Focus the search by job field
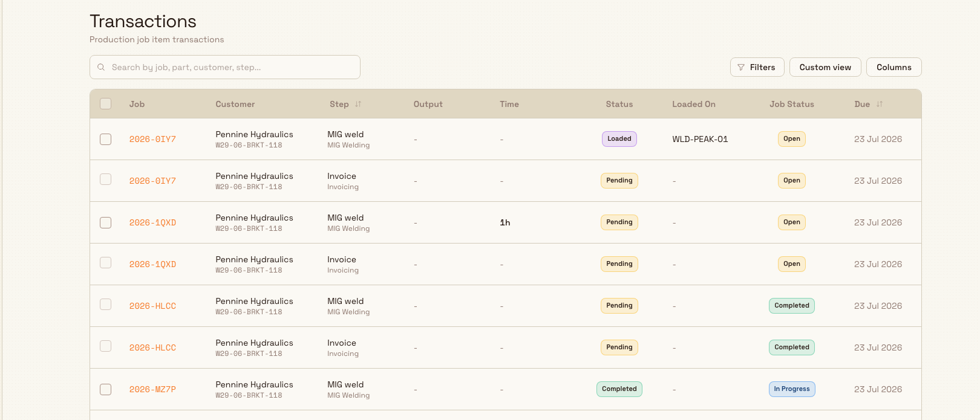 [x=225, y=67]
